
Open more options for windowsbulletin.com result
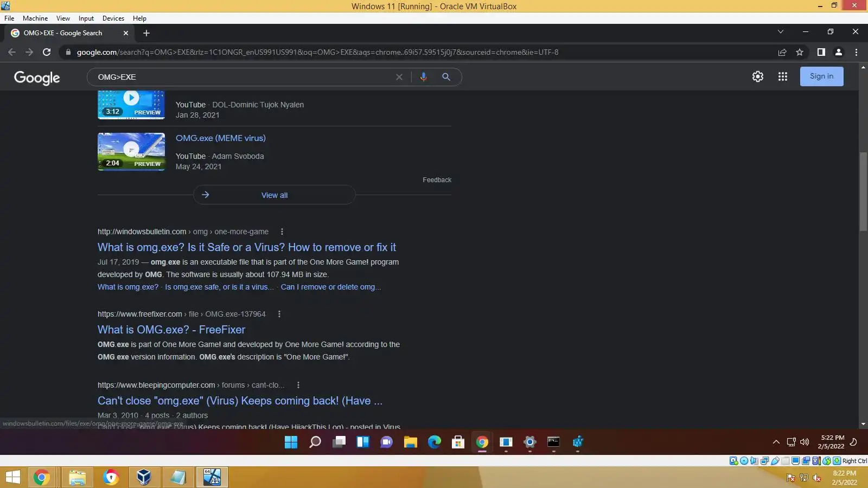click(282, 232)
